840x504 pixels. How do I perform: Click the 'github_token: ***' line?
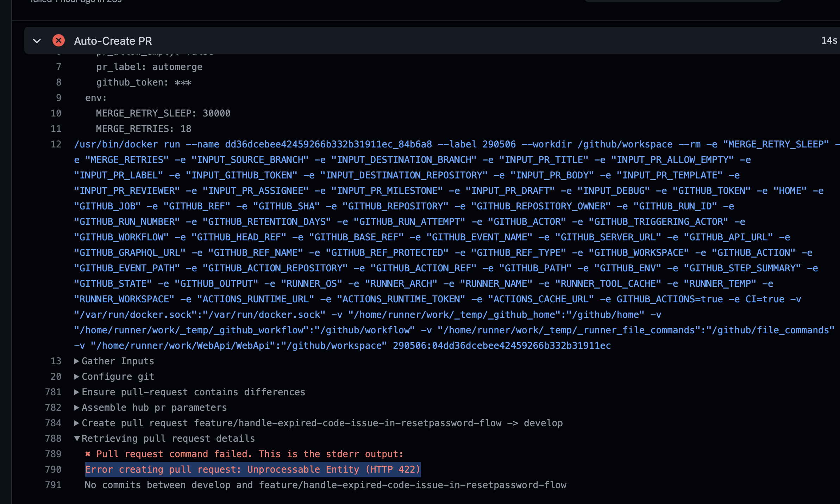144,82
